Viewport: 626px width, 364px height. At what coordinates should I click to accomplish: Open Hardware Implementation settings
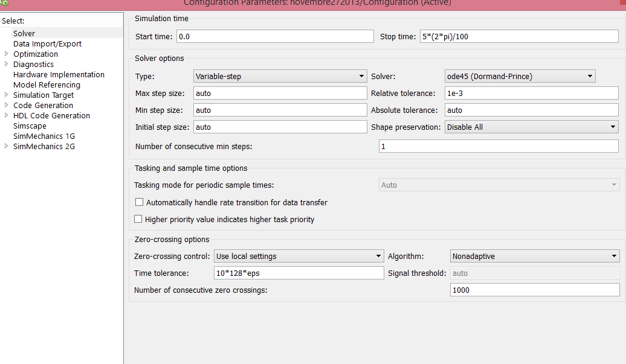click(59, 74)
